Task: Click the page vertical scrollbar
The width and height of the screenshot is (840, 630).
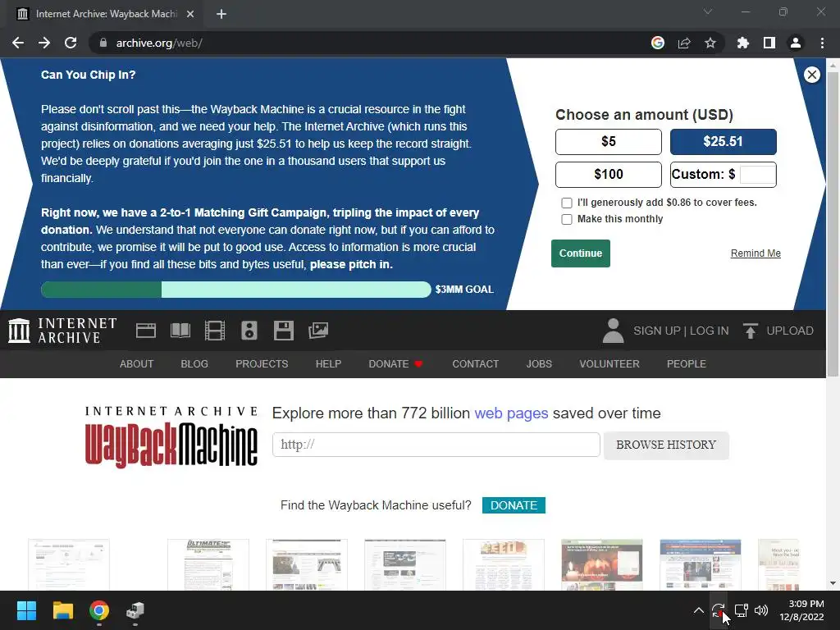Action: click(x=833, y=225)
